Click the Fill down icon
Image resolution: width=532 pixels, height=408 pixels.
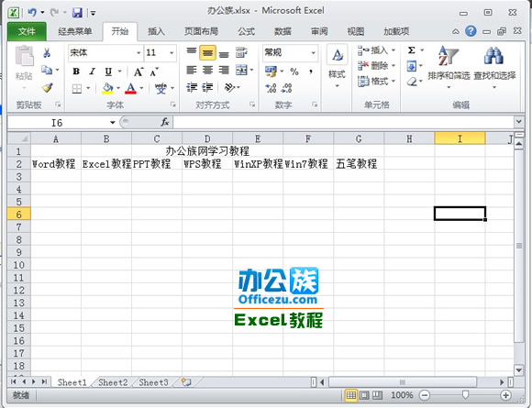pyautogui.click(x=412, y=66)
